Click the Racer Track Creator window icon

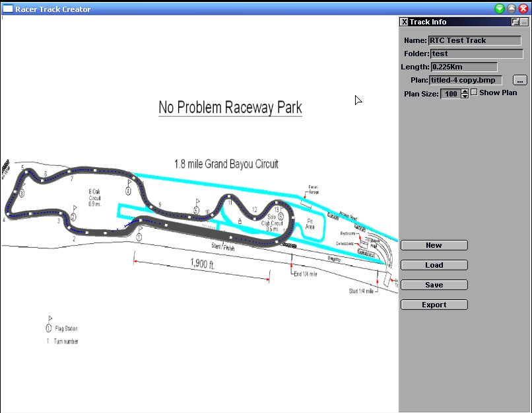(x=7, y=9)
